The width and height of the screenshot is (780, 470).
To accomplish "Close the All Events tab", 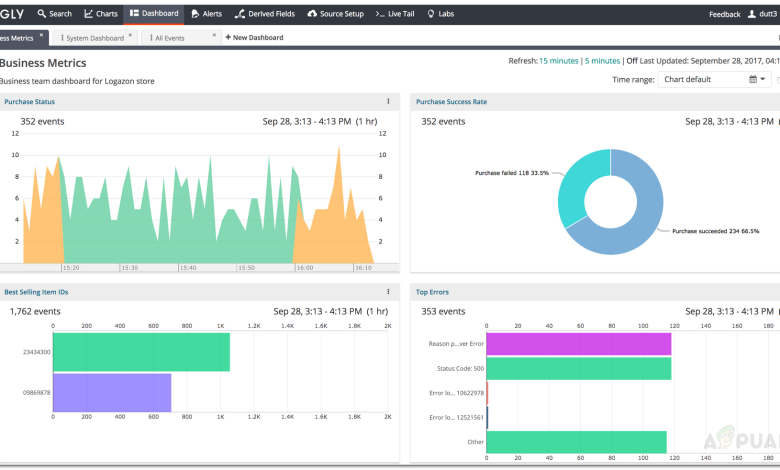I will coord(215,37).
